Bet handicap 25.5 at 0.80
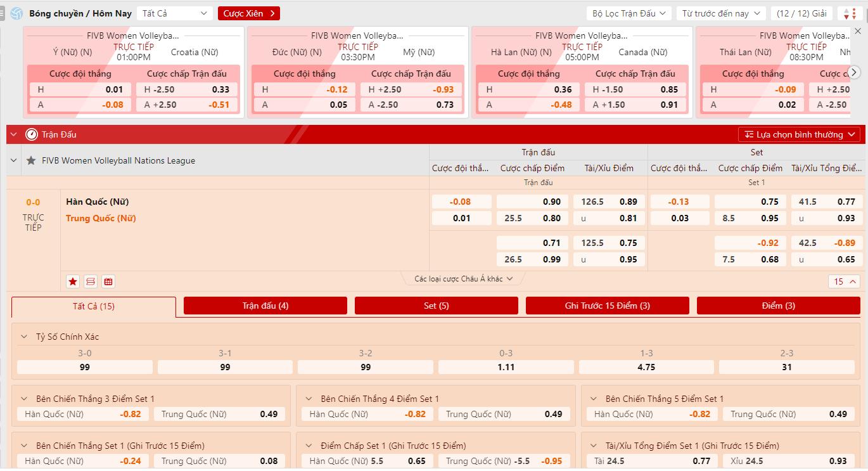The width and height of the screenshot is (868, 471). [532, 218]
